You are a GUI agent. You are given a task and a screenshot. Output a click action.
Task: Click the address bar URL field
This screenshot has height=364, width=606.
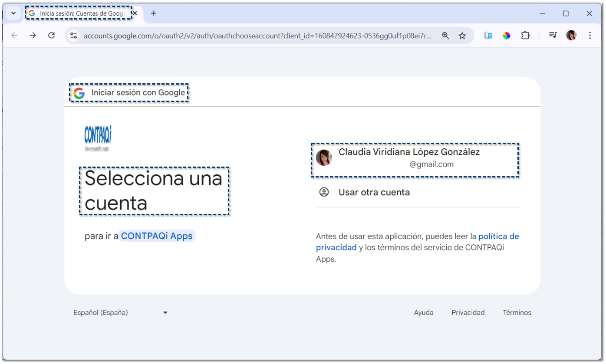(257, 36)
